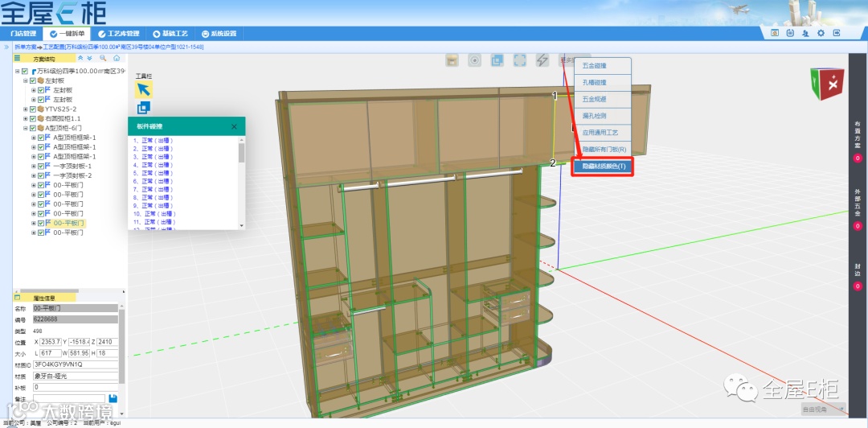Select the arrow pointer tool in 工具栏
Image resolution: width=868 pixels, height=428 pixels.
pyautogui.click(x=144, y=90)
